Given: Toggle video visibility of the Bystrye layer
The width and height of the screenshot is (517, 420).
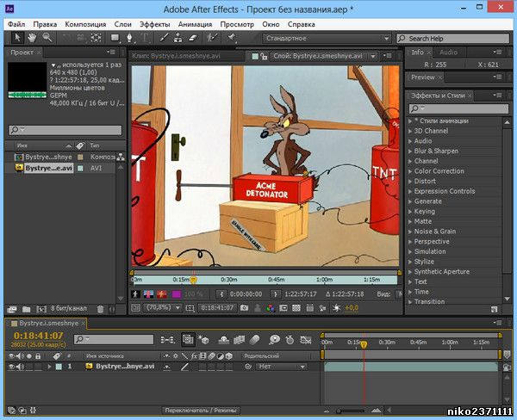Looking at the screenshot, I should click(11, 366).
